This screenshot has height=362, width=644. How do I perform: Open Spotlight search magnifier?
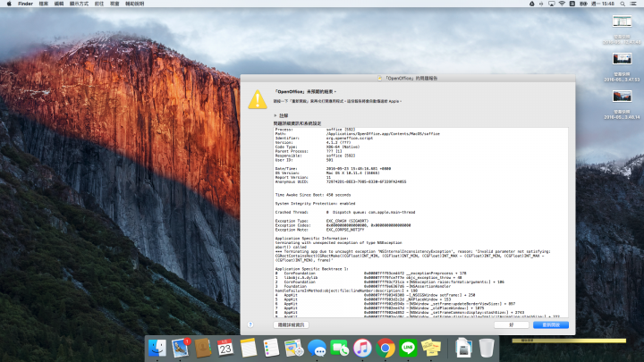pos(623,4)
